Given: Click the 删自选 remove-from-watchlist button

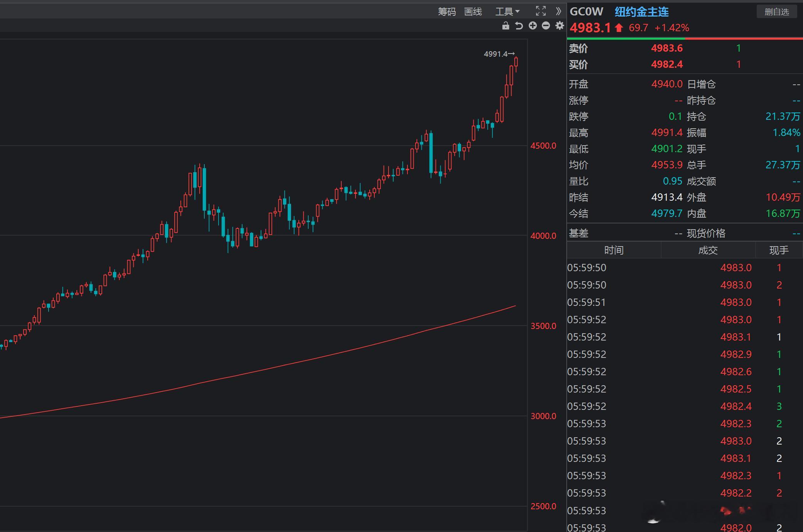Looking at the screenshot, I should pyautogui.click(x=776, y=12).
